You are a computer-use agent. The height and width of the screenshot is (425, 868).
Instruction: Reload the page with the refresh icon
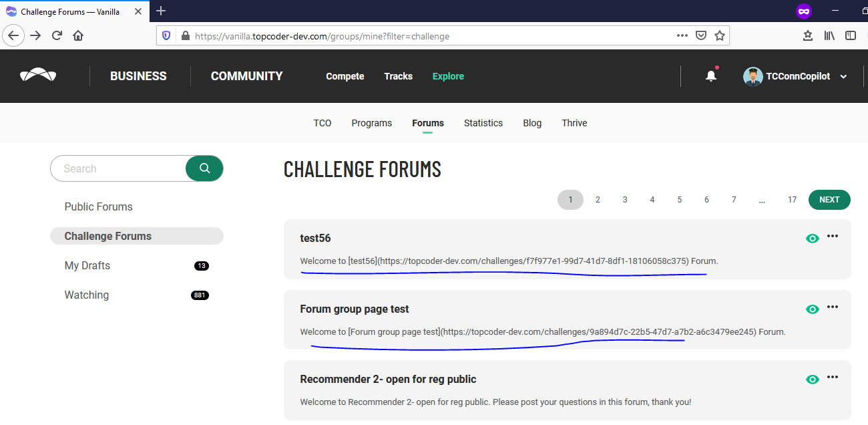pos(57,35)
